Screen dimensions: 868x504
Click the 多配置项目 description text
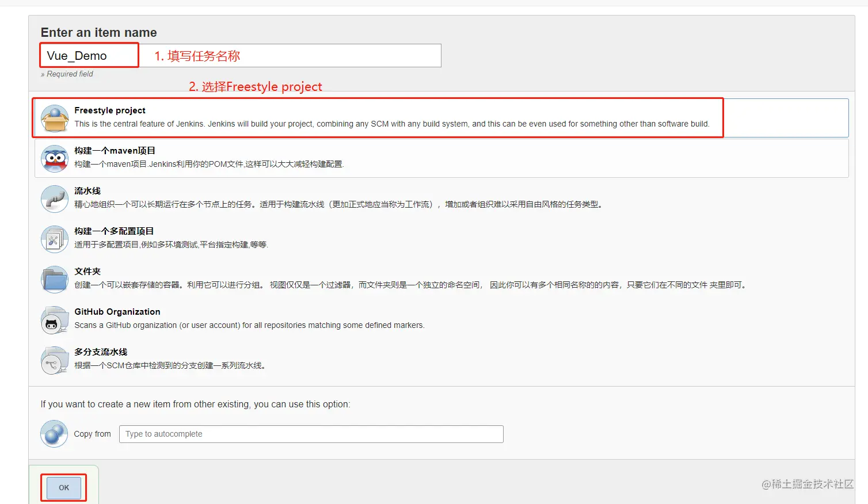[171, 245]
